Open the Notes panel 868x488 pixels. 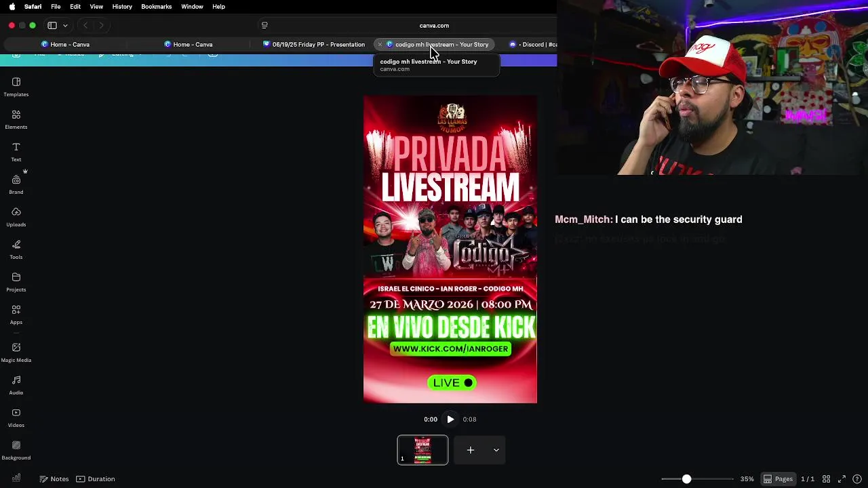54,479
